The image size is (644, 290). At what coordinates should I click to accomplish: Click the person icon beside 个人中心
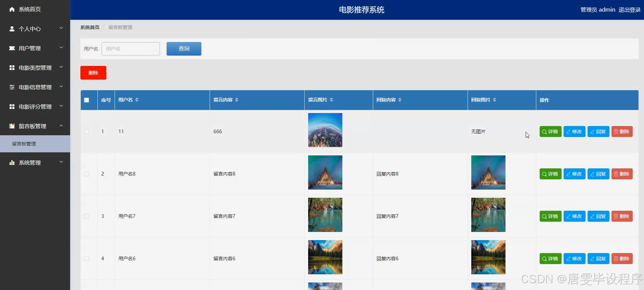tap(12, 29)
